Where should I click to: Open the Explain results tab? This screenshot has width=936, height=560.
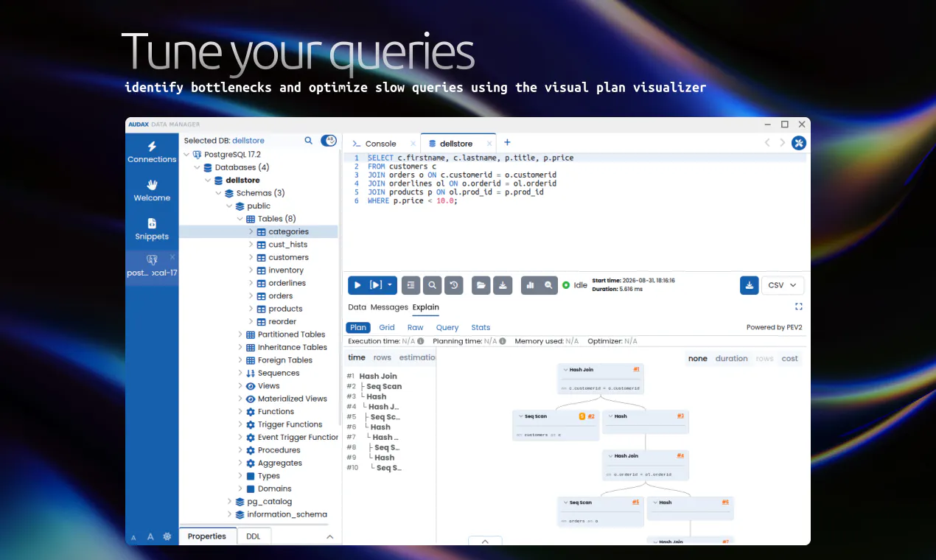[425, 307]
